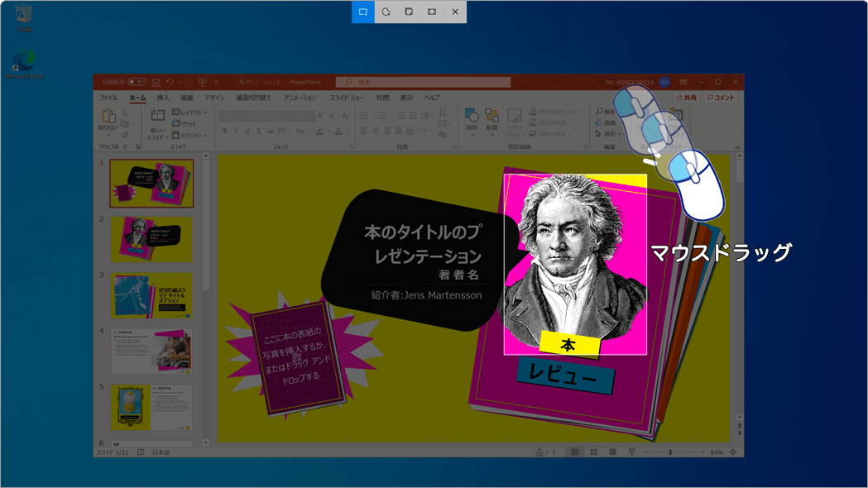Open the セクション dropdown
This screenshot has width=868, height=488.
(189, 136)
